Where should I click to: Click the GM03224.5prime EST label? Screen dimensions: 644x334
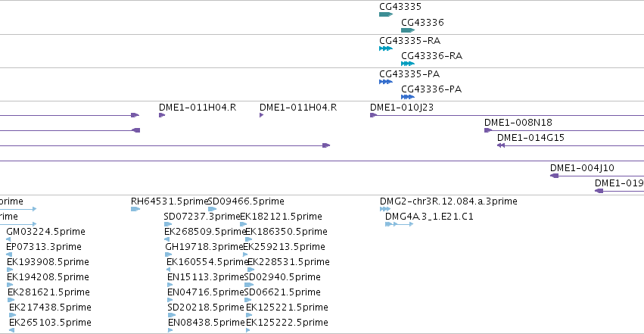[45, 232]
